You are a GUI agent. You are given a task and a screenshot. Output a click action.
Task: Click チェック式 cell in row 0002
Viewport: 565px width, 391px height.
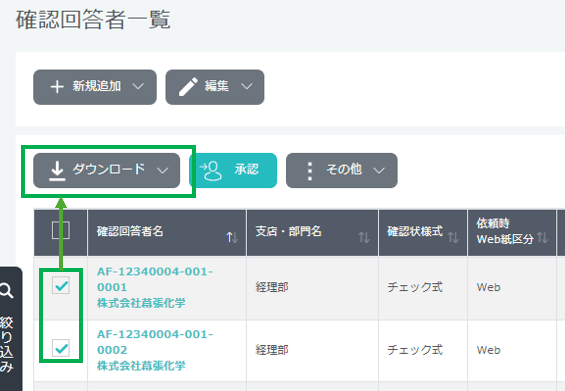pos(415,350)
